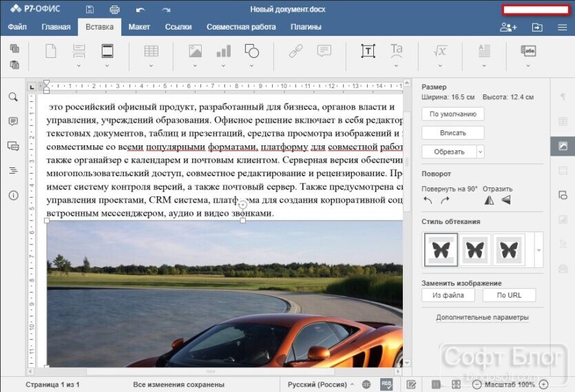Viewport: 575px width, 392px height.
Task: Switch to the Ссылки tab
Action: (x=178, y=27)
